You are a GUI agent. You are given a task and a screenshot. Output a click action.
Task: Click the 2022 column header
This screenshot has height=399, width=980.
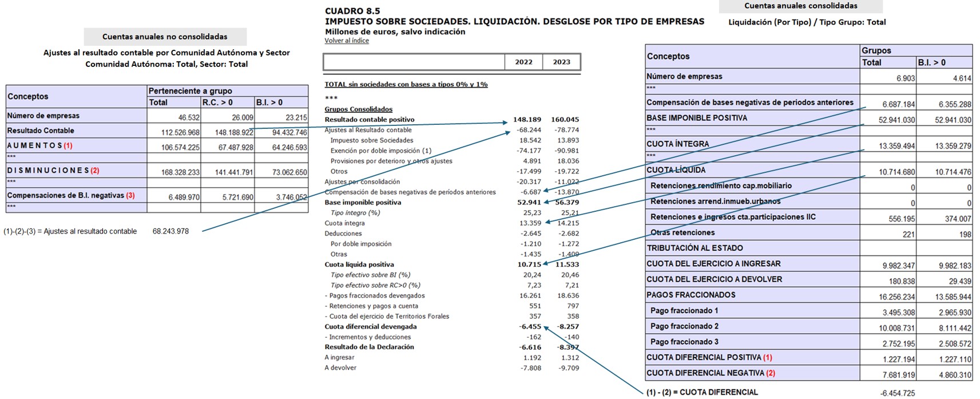tap(523, 62)
